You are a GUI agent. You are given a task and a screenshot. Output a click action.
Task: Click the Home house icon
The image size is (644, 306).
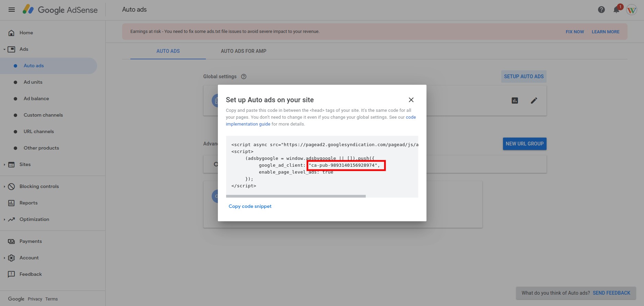(x=11, y=33)
